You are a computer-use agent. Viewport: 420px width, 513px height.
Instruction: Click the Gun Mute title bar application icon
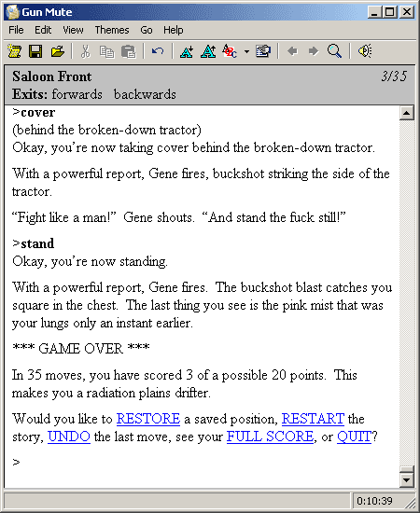[12, 12]
